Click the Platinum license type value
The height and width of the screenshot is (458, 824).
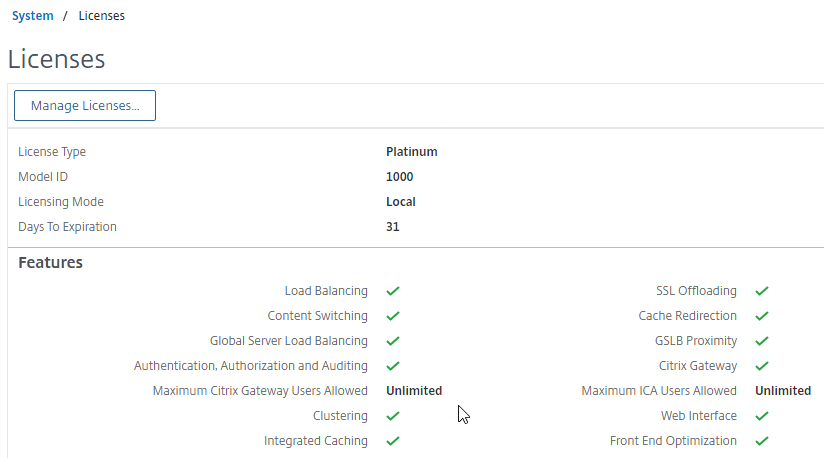point(411,152)
